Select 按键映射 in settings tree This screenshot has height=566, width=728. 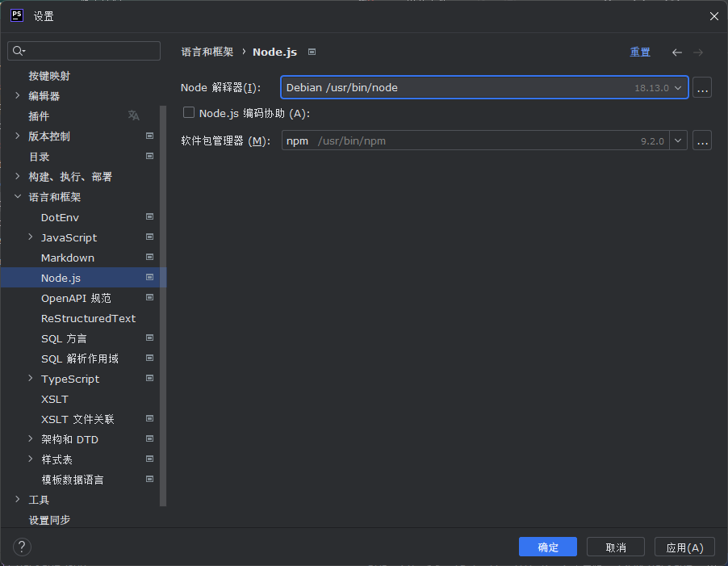[49, 76]
